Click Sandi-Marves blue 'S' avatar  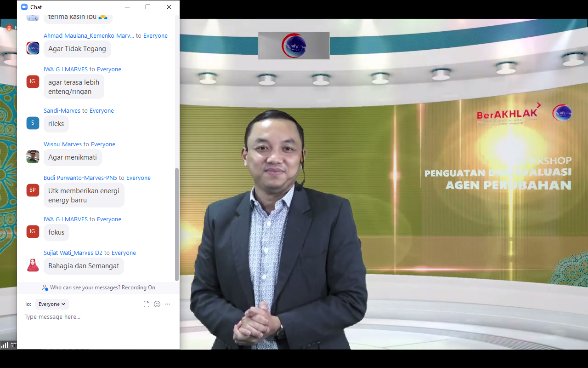coord(33,123)
